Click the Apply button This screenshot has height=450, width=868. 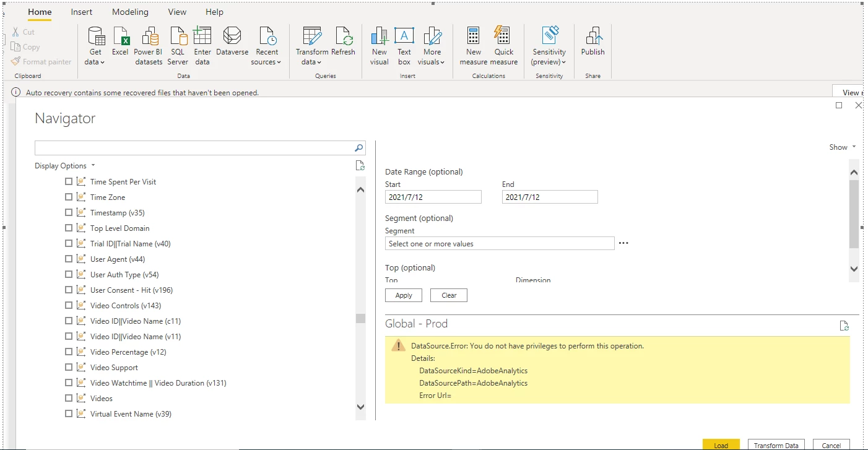(x=404, y=295)
